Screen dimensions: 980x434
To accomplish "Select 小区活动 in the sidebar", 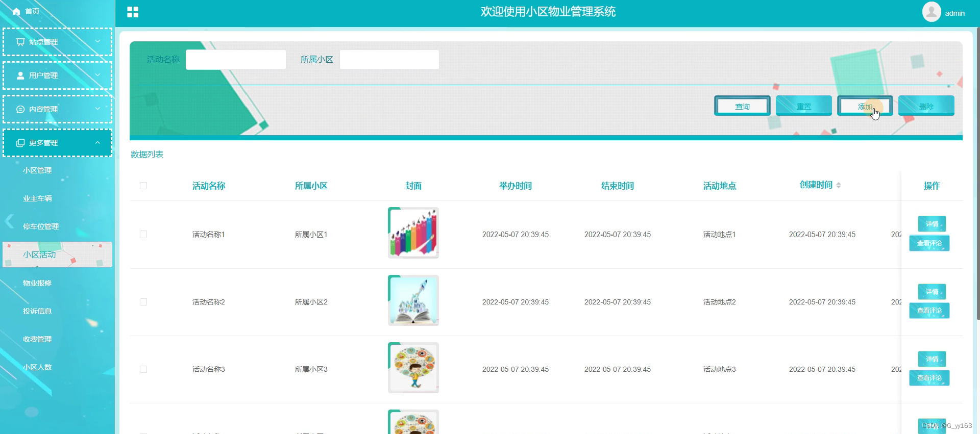I will click(x=57, y=254).
